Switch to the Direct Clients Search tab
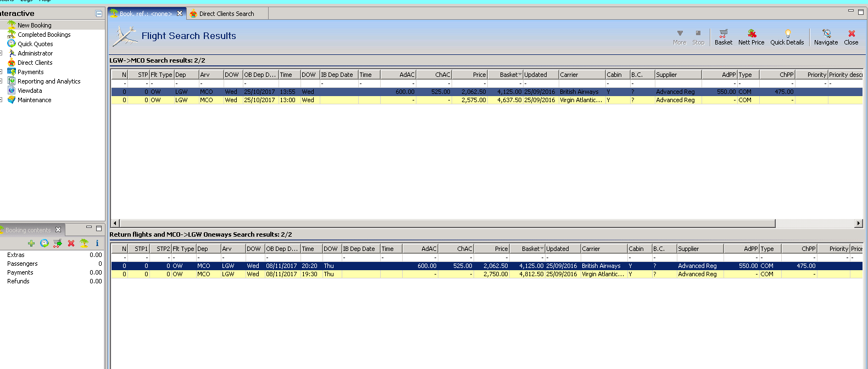 click(x=226, y=14)
